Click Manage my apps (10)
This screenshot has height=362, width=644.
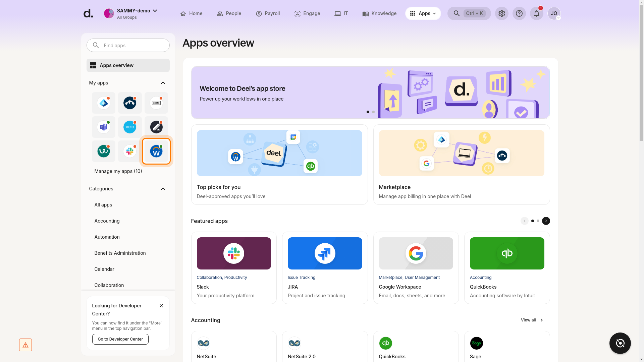coord(118,171)
